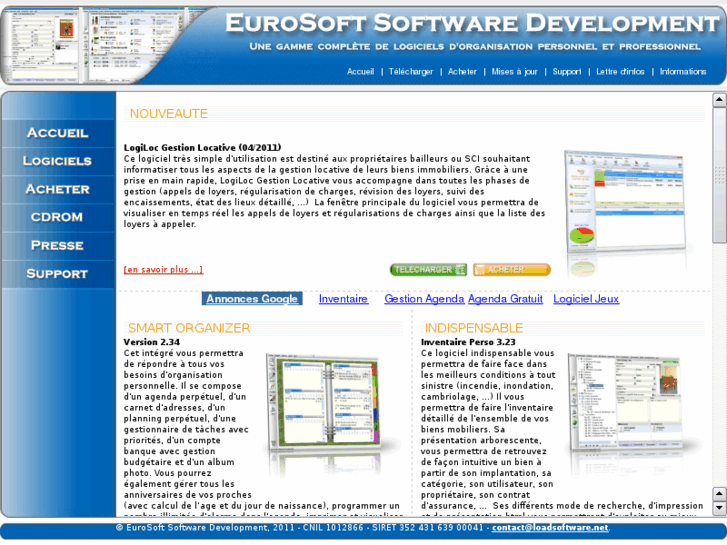Click the EuroSoft Software Development title
727x545 pixels.
point(472,23)
